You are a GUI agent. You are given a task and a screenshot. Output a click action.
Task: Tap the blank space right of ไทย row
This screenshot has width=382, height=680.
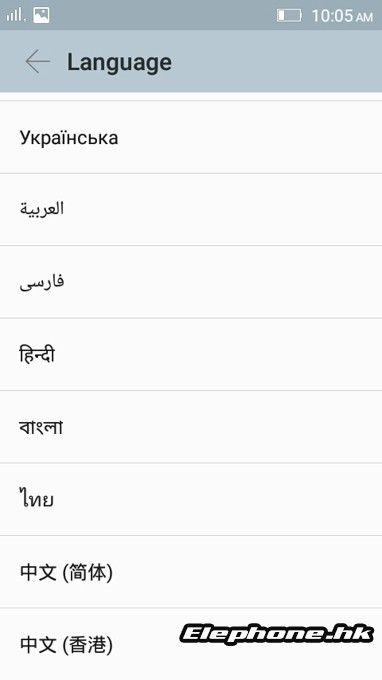(x=217, y=499)
